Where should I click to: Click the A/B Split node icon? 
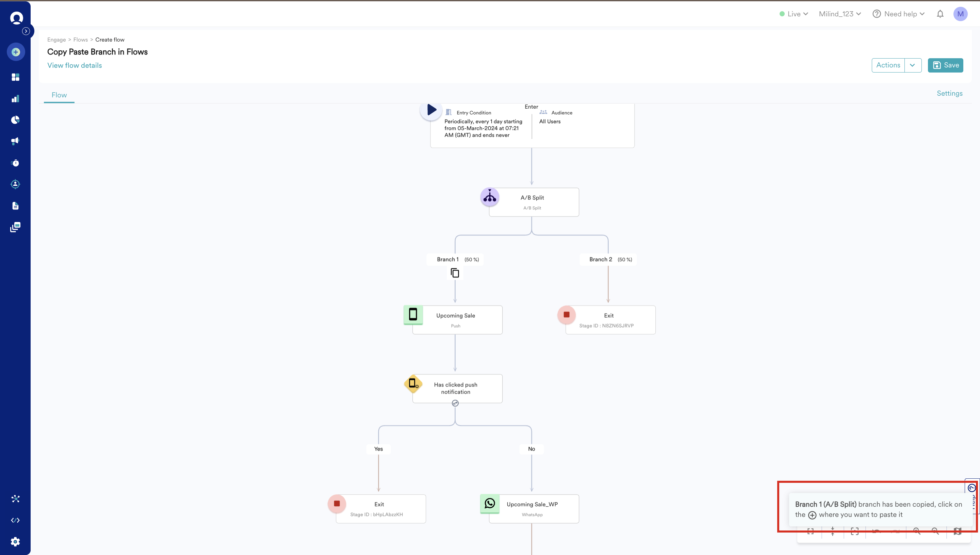pyautogui.click(x=489, y=197)
